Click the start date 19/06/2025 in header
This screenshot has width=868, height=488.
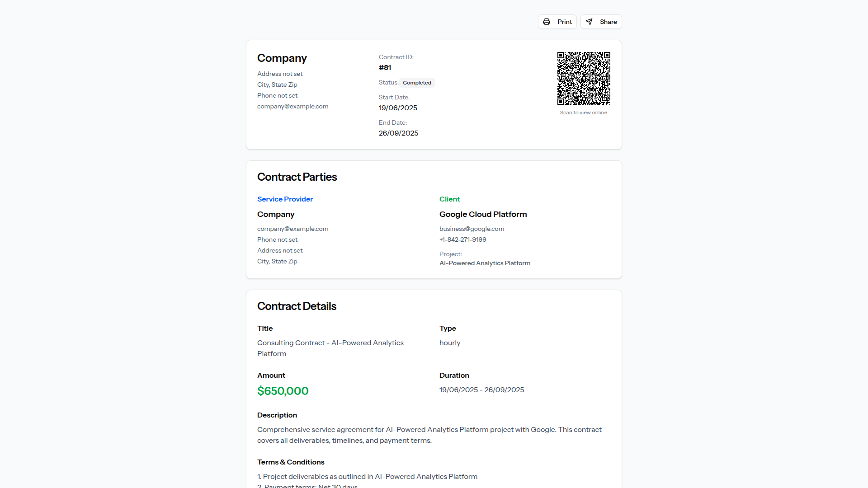click(398, 108)
